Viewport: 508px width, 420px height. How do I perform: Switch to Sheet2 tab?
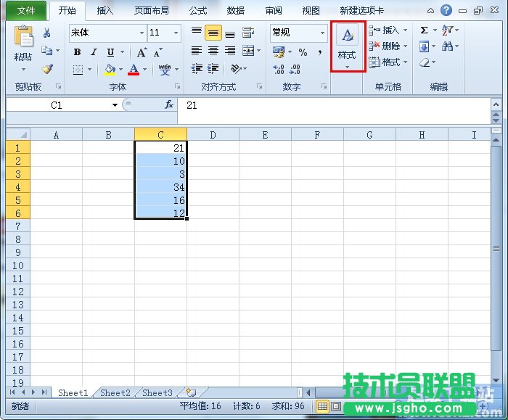pyautogui.click(x=115, y=393)
